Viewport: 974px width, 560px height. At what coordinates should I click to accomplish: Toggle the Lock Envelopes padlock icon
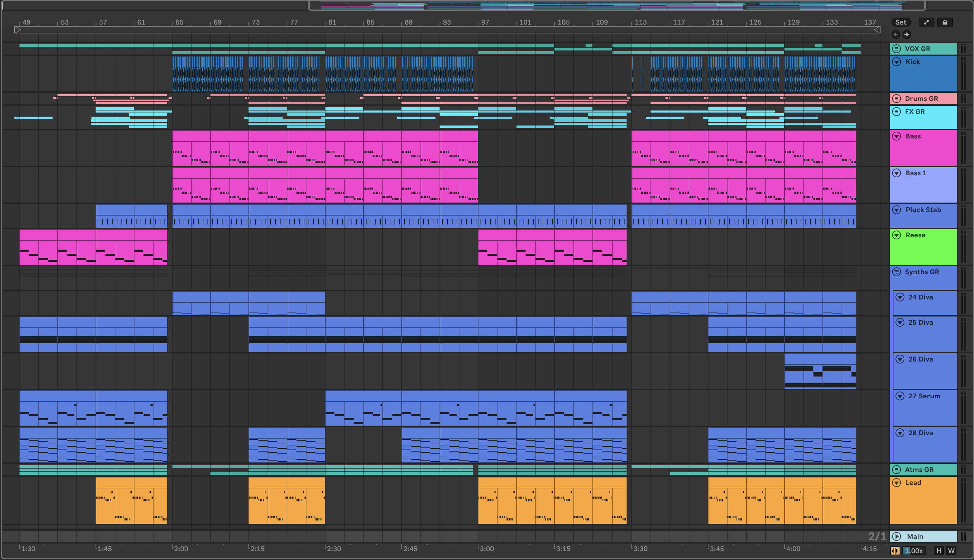tap(945, 22)
